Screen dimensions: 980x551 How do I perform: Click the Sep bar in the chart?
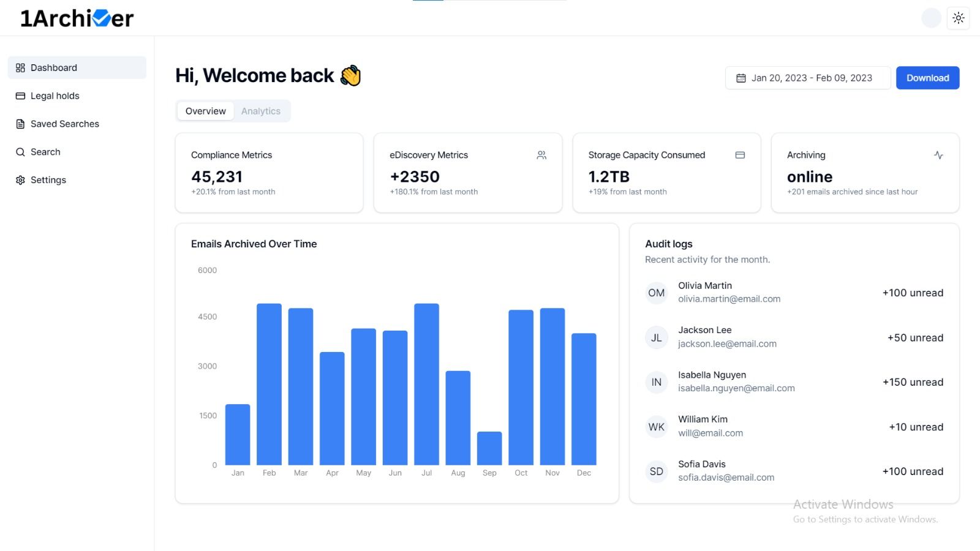[x=489, y=448]
